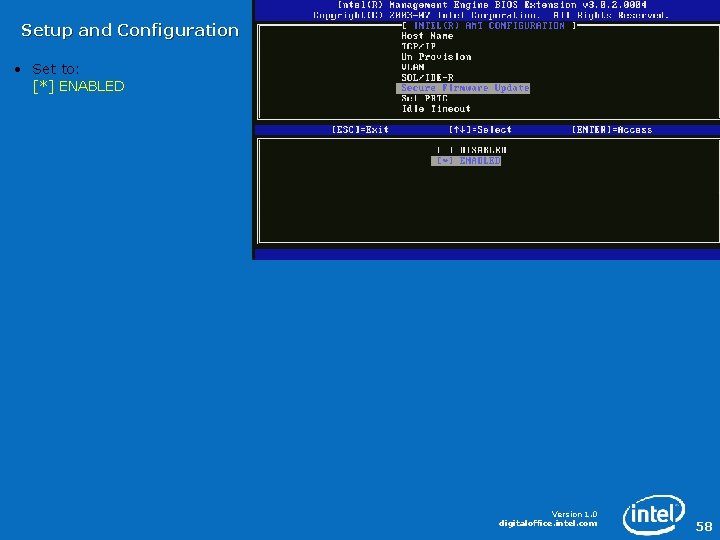Screen dimensions: 720x540
Task: Click the Version 1.0 label
Action: (x=574, y=514)
